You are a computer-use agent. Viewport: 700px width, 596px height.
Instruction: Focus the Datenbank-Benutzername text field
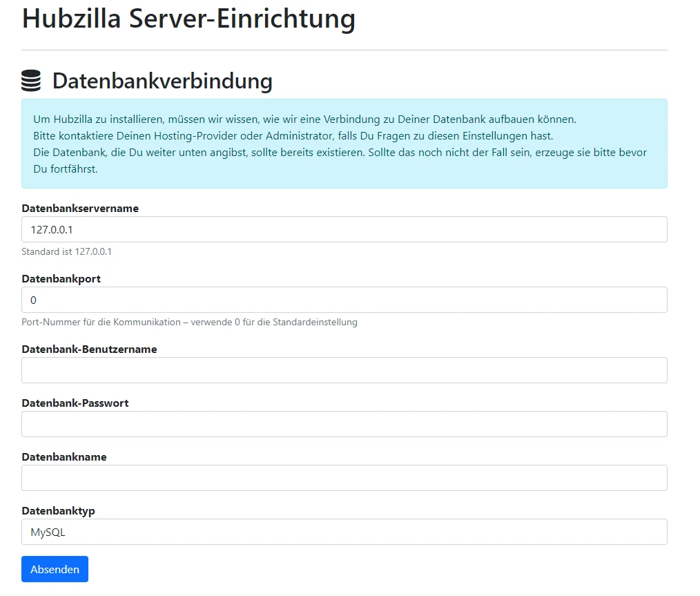tap(345, 370)
